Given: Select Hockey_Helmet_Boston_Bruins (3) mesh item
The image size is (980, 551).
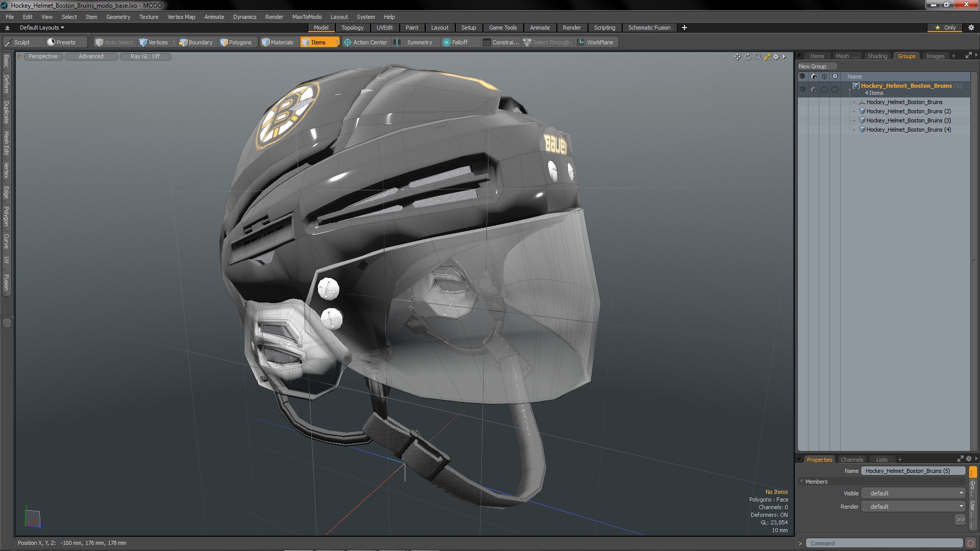Looking at the screenshot, I should click(x=908, y=120).
